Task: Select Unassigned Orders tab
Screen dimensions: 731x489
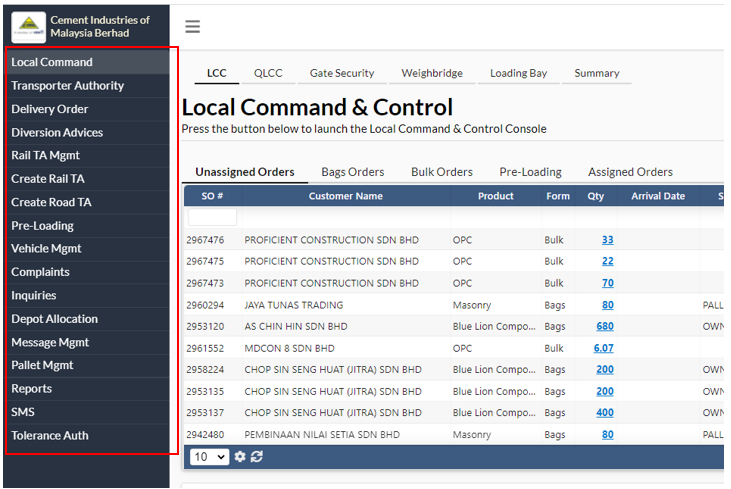Action: click(x=245, y=172)
